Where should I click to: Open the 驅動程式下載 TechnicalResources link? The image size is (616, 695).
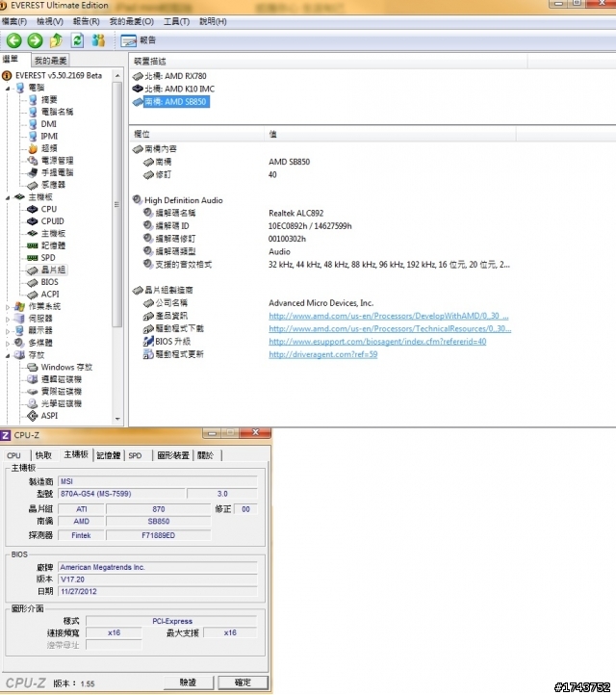(390, 329)
